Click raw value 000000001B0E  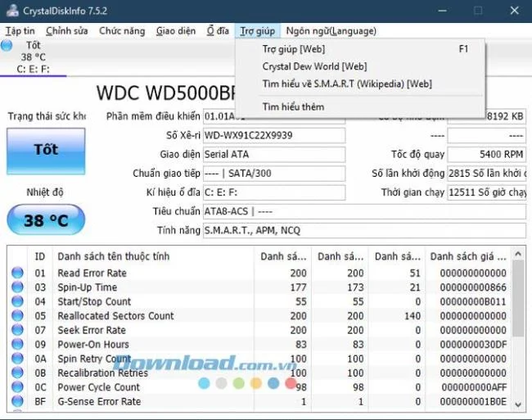[473, 401]
